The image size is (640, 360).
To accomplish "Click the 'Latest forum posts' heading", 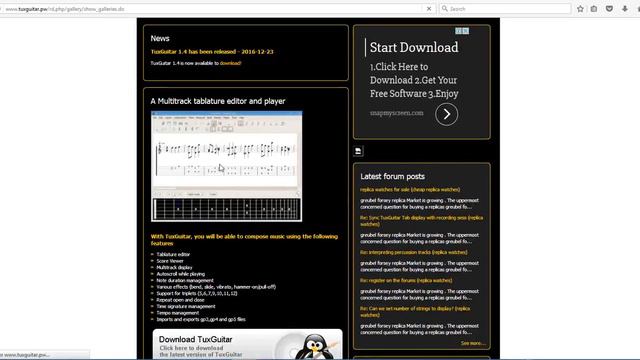I will (392, 176).
